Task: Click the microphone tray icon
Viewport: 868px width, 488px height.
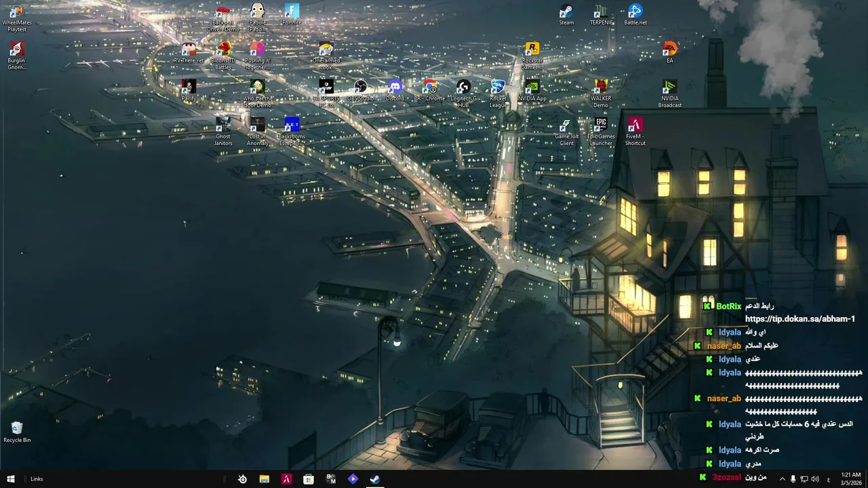Action: click(x=793, y=479)
